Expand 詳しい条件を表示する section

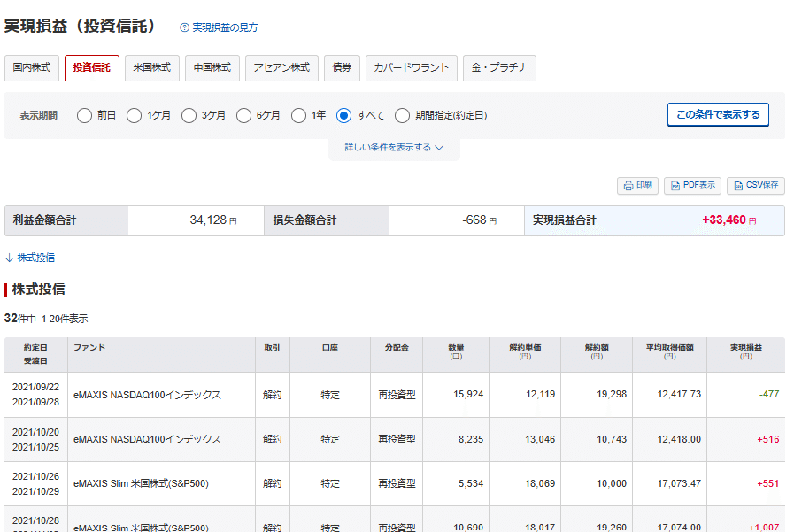394,148
